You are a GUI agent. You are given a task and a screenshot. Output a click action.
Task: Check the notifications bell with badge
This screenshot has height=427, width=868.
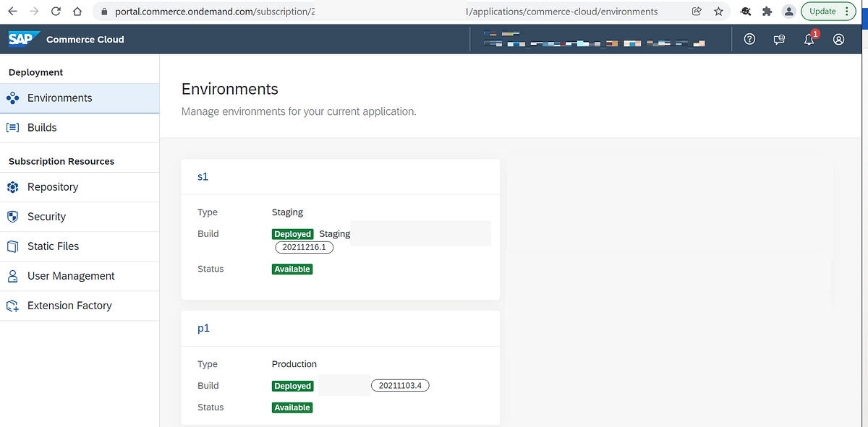[809, 39]
